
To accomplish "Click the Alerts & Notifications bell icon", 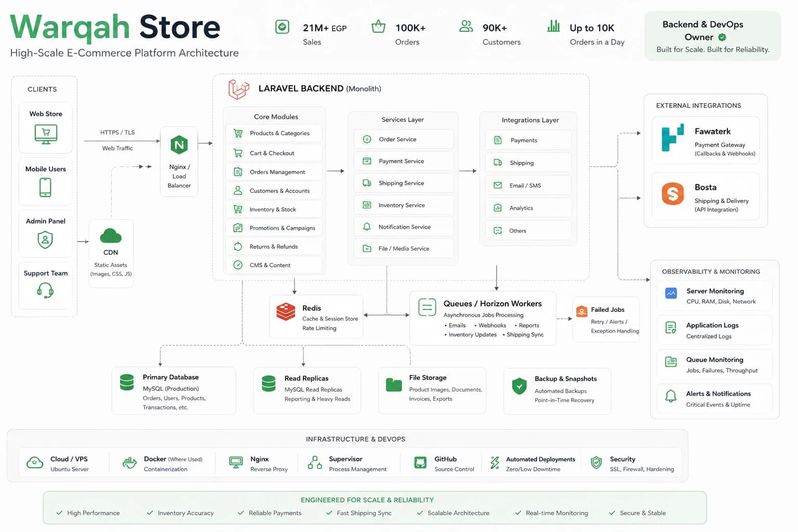I will pos(671,396).
